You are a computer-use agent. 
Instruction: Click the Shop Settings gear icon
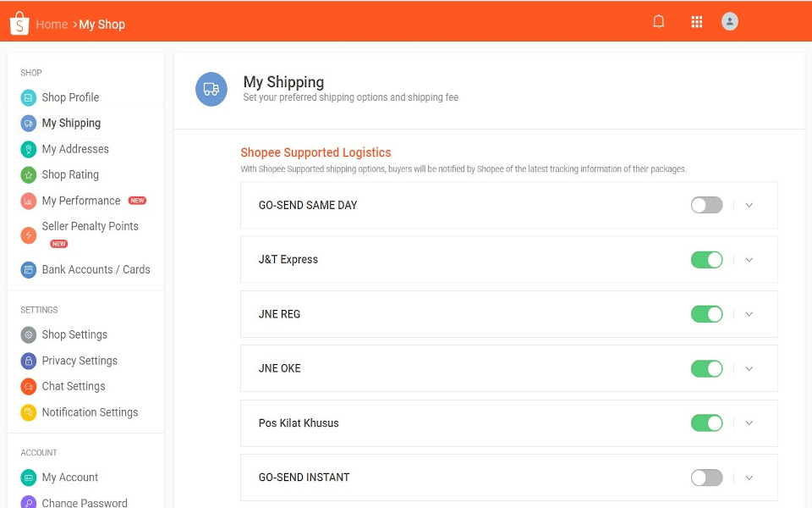click(29, 335)
